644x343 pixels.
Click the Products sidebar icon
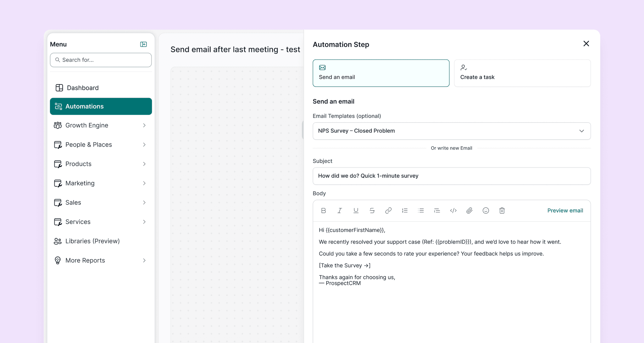(58, 164)
